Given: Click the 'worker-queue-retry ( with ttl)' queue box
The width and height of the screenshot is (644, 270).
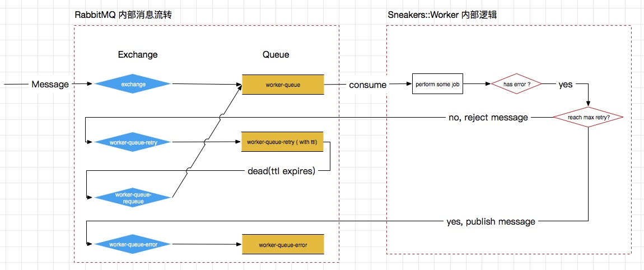Looking at the screenshot, I should coord(283,142).
